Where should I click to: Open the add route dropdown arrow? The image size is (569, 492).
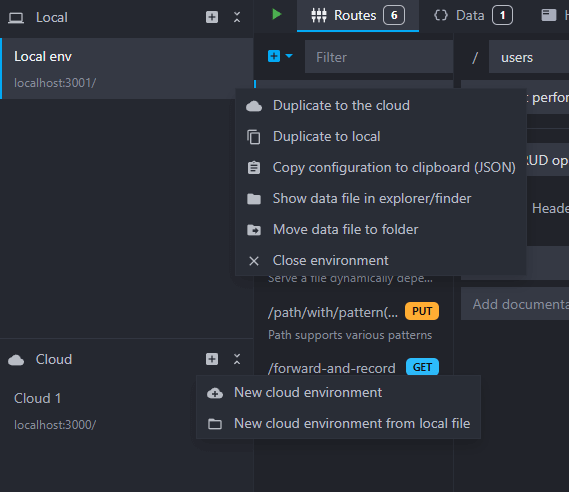pyautogui.click(x=289, y=56)
